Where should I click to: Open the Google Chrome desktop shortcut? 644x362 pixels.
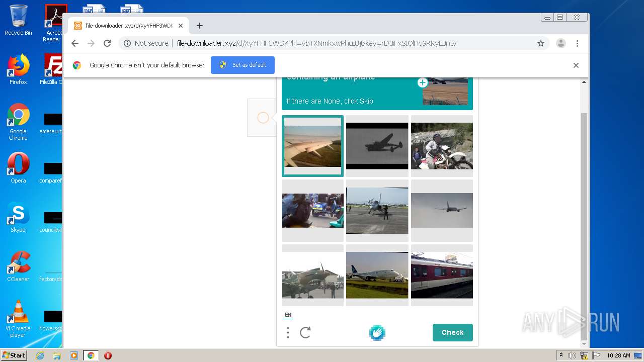coord(18,122)
